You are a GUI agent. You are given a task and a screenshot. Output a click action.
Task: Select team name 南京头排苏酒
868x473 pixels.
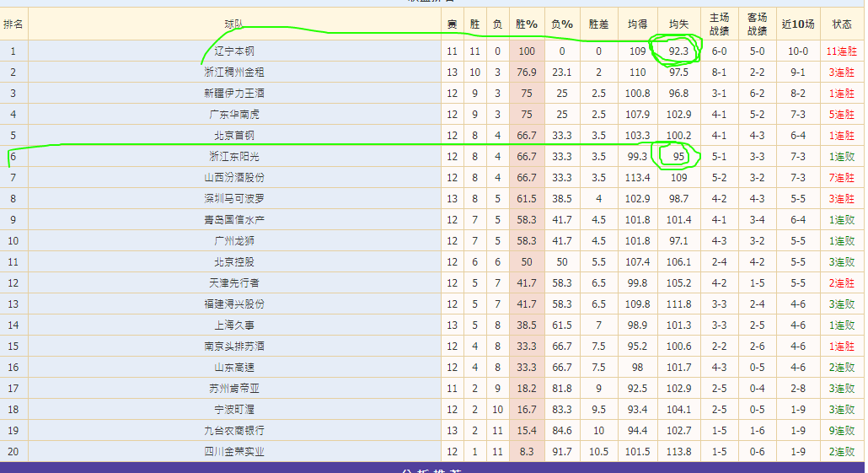[234, 346]
